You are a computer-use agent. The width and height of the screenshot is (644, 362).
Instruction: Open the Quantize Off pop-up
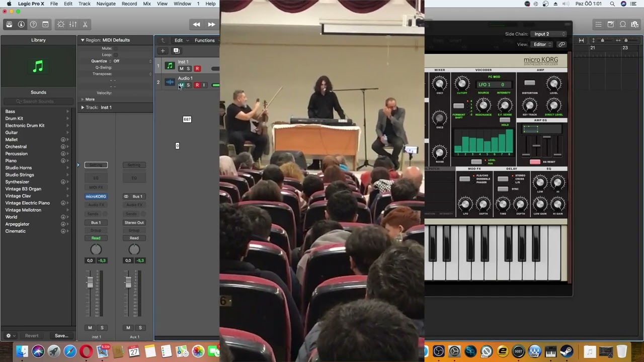pyautogui.click(x=132, y=61)
